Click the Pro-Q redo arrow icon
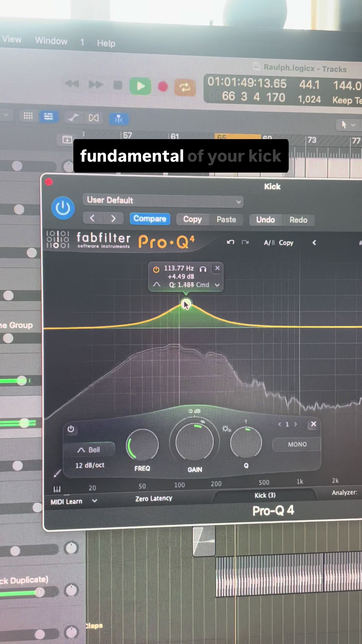Image resolution: width=362 pixels, height=644 pixels. tap(245, 242)
